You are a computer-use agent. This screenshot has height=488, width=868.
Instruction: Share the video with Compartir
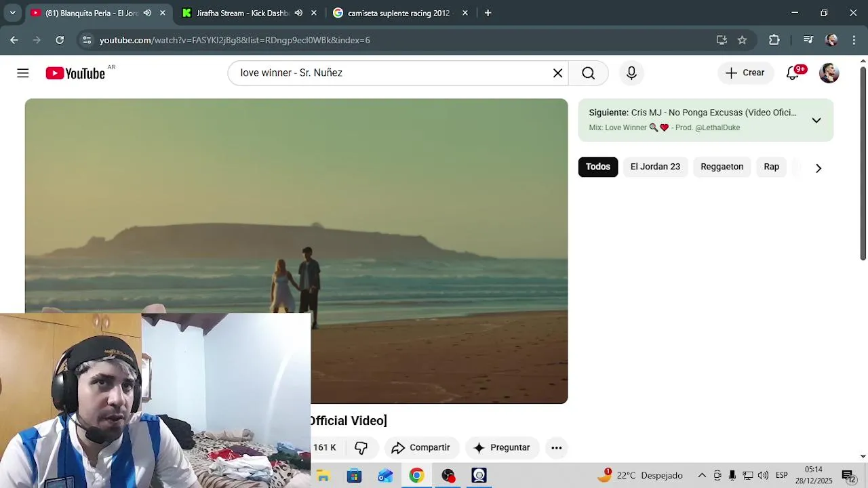421,447
